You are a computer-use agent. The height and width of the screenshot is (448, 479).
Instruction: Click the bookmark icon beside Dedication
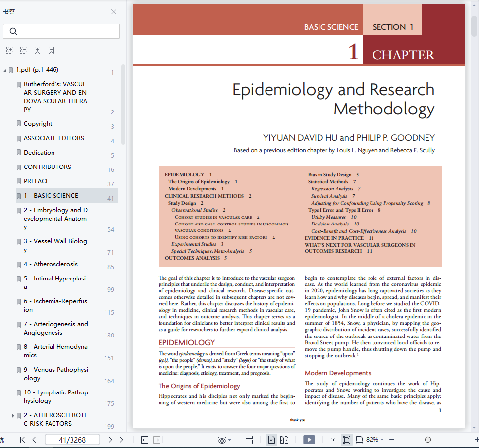pos(19,153)
